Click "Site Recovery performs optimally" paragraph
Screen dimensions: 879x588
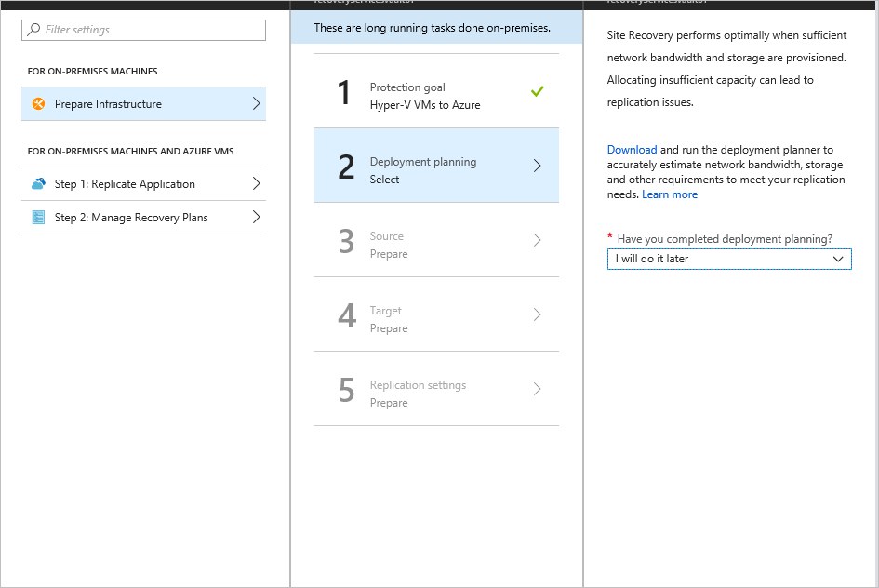tap(727, 69)
